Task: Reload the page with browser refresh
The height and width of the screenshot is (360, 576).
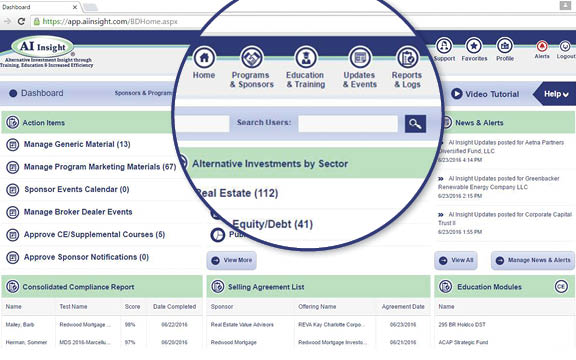Action: pos(21,21)
